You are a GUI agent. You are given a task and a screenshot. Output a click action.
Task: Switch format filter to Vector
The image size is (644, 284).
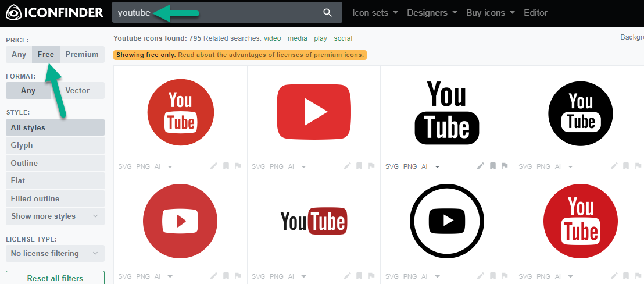pyautogui.click(x=77, y=91)
